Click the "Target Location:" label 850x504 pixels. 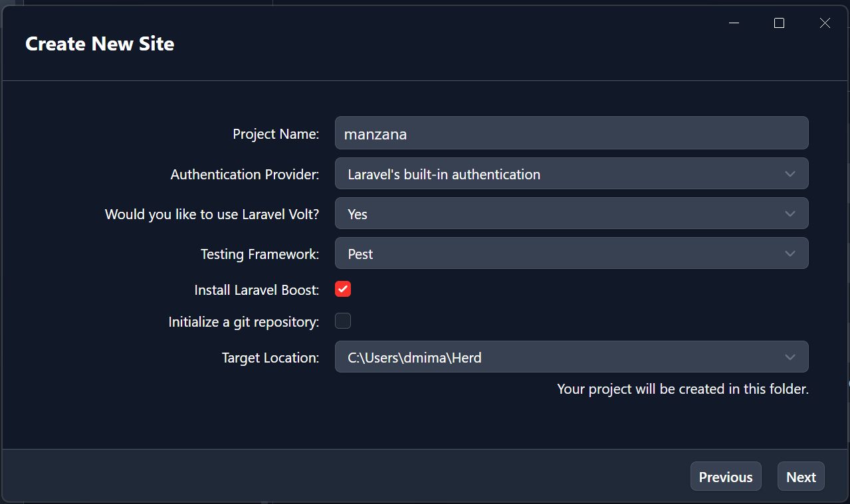point(270,358)
